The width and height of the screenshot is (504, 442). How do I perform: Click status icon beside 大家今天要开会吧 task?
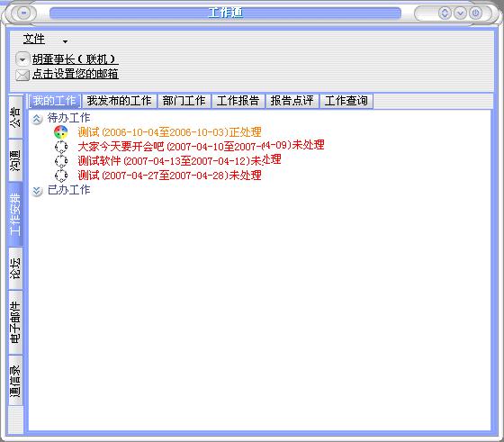point(61,147)
